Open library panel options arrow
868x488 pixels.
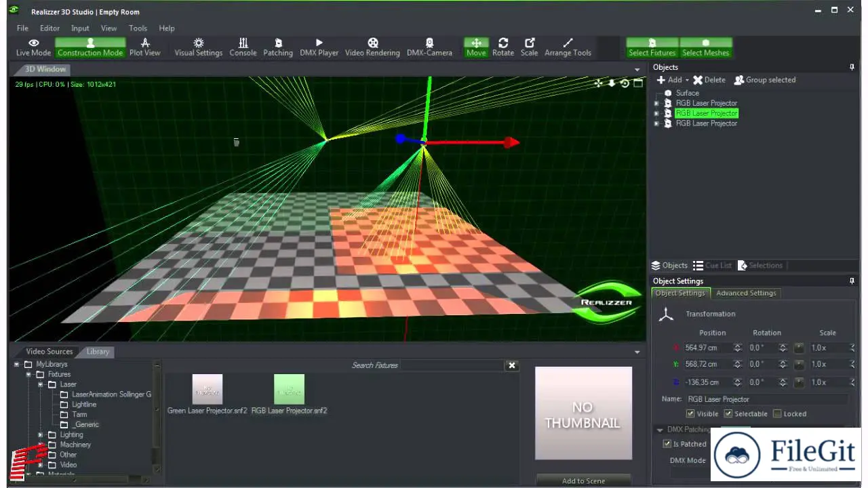coord(637,352)
